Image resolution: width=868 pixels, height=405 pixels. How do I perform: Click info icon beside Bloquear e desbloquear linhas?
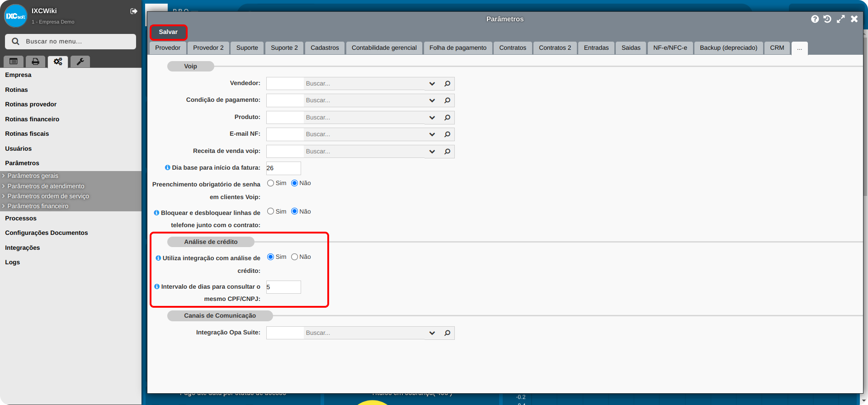(x=156, y=213)
